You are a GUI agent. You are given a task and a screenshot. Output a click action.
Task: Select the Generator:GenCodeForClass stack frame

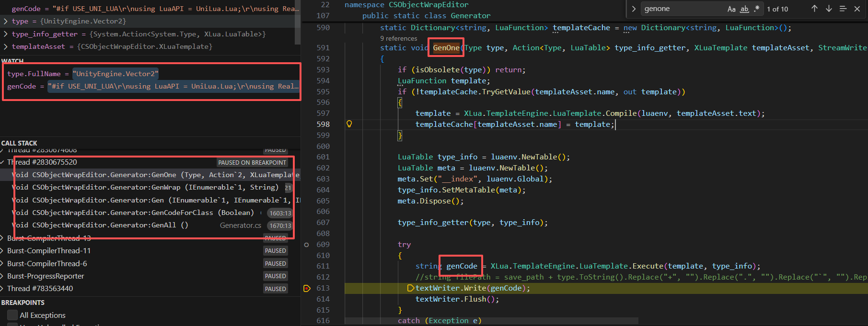(x=150, y=213)
